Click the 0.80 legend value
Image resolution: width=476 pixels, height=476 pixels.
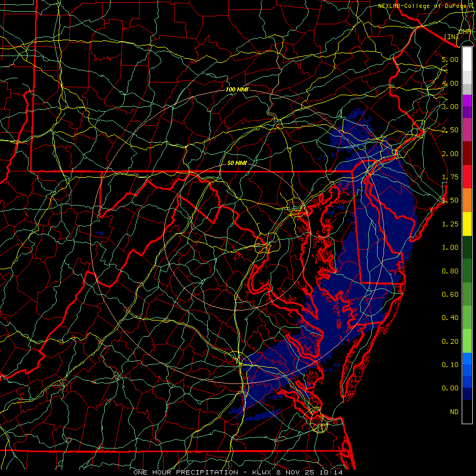click(x=450, y=271)
